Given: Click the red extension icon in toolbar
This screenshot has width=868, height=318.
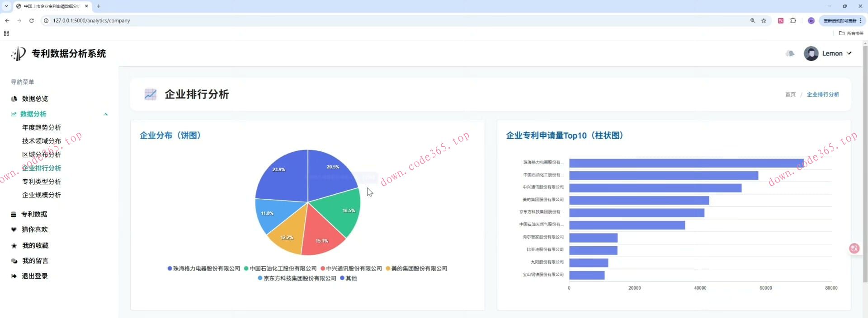Looking at the screenshot, I should pos(780,20).
